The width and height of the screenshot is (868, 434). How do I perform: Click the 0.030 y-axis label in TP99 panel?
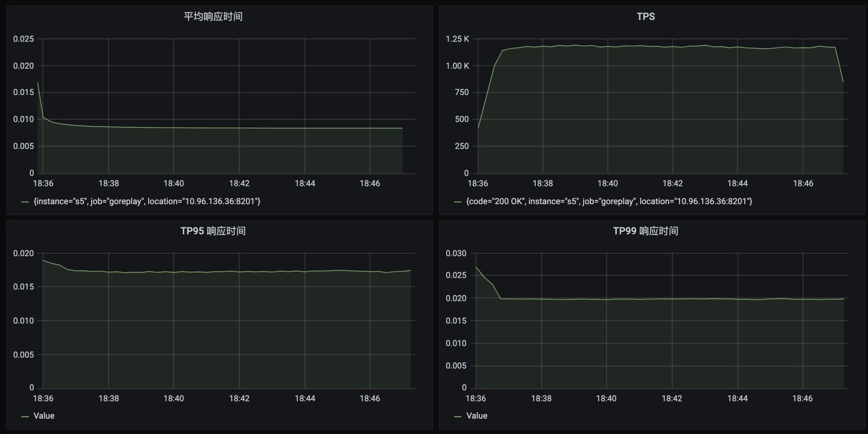click(456, 253)
